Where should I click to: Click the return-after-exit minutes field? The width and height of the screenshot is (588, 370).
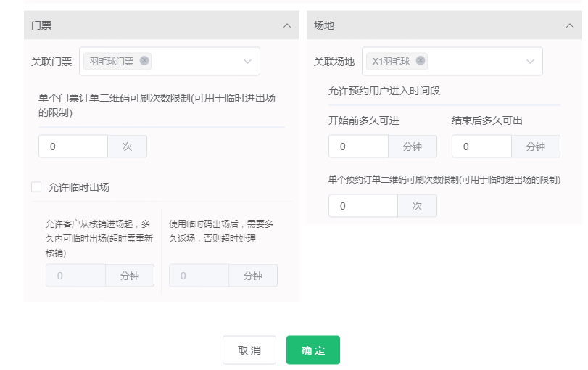(199, 276)
